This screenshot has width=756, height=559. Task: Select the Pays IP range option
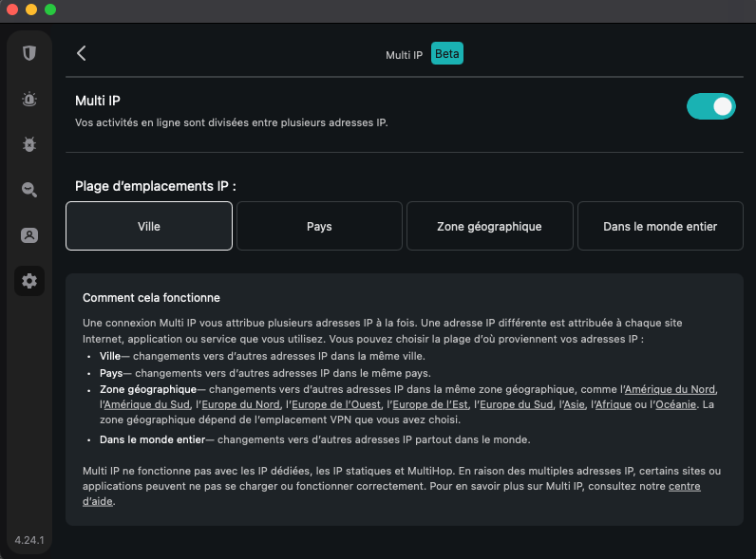[x=319, y=226]
